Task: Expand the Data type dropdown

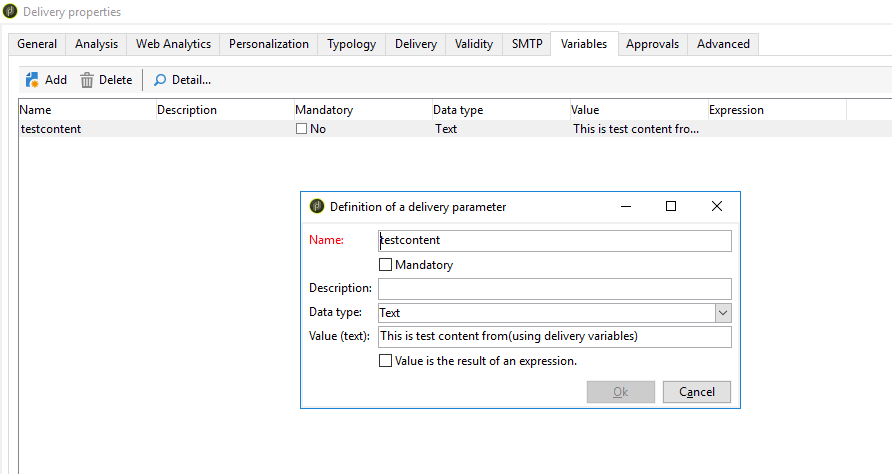Action: [723, 313]
